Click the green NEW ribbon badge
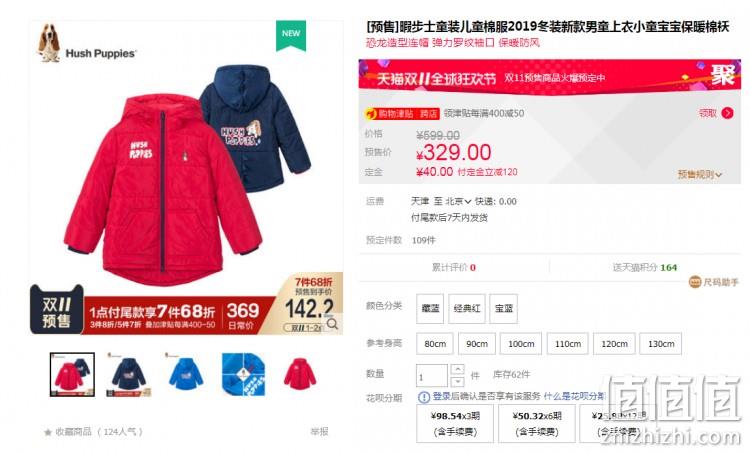Viewport: 750px width, 454px height. (x=291, y=35)
